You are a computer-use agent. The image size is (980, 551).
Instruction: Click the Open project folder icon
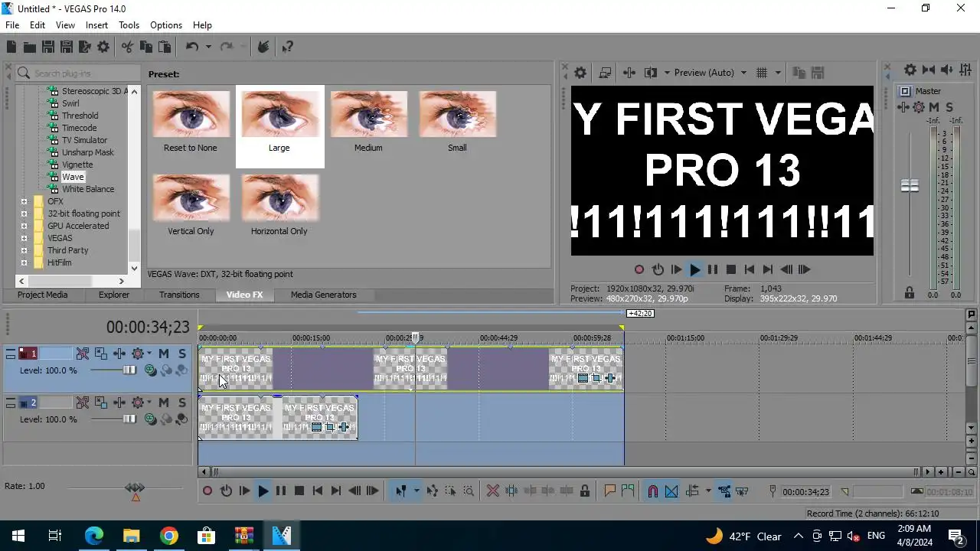tap(30, 47)
